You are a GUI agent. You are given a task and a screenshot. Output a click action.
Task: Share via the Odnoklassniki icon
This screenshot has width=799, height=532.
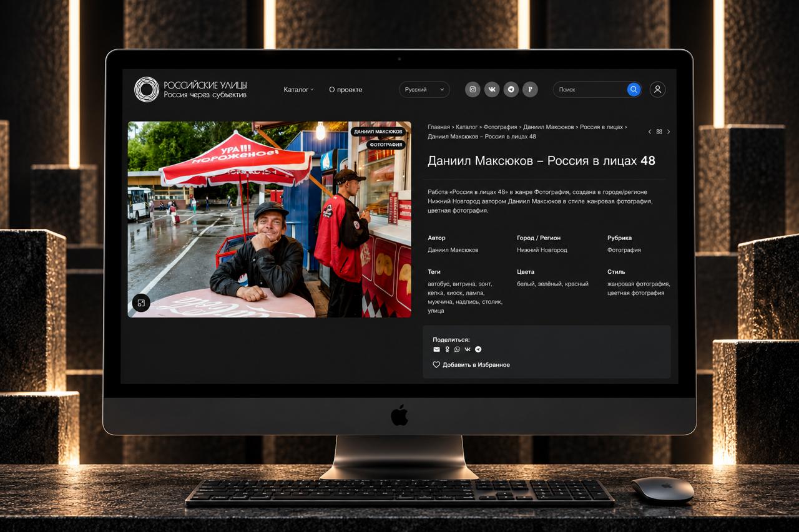(447, 349)
